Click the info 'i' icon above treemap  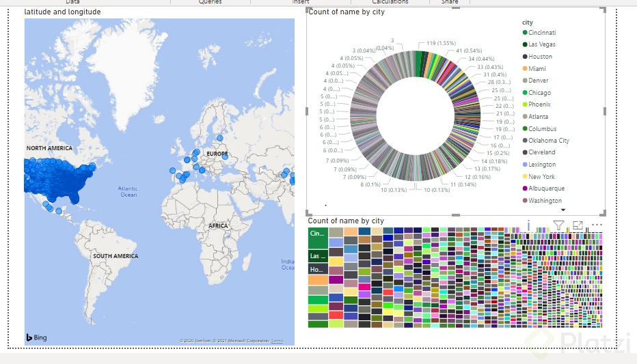[528, 225]
